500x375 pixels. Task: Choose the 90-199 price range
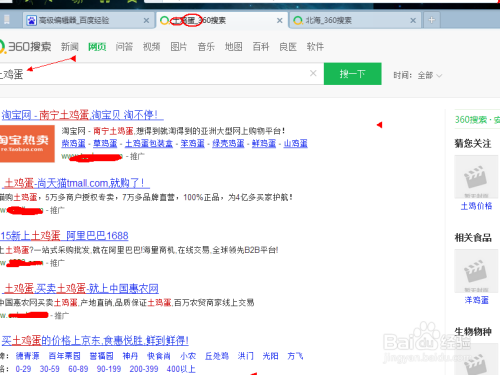click(x=109, y=369)
